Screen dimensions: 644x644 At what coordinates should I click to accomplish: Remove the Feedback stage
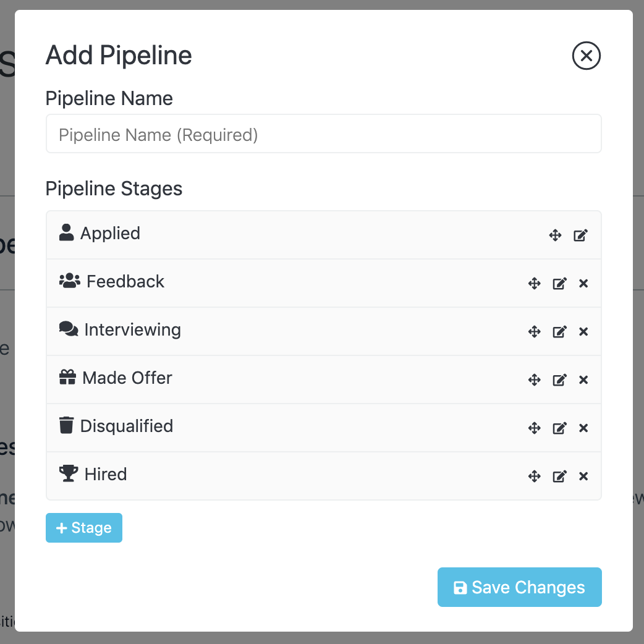[583, 284]
